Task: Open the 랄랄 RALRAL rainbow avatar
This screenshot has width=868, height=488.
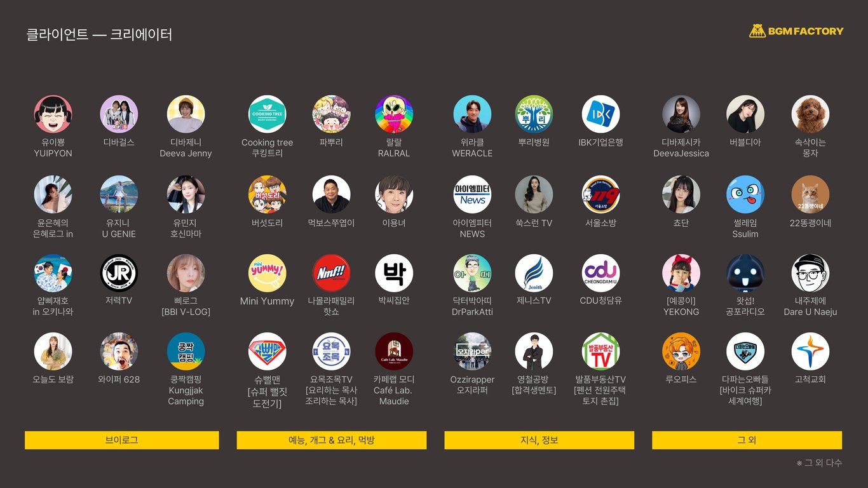Action: [394, 114]
